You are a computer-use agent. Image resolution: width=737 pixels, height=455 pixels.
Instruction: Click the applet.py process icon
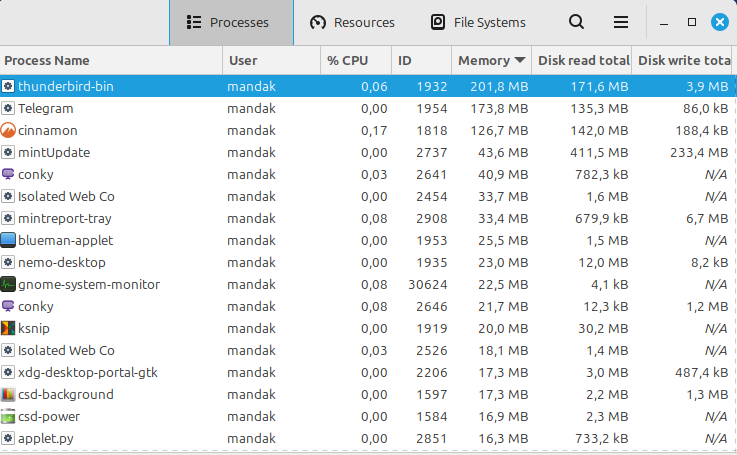[x=8, y=438]
